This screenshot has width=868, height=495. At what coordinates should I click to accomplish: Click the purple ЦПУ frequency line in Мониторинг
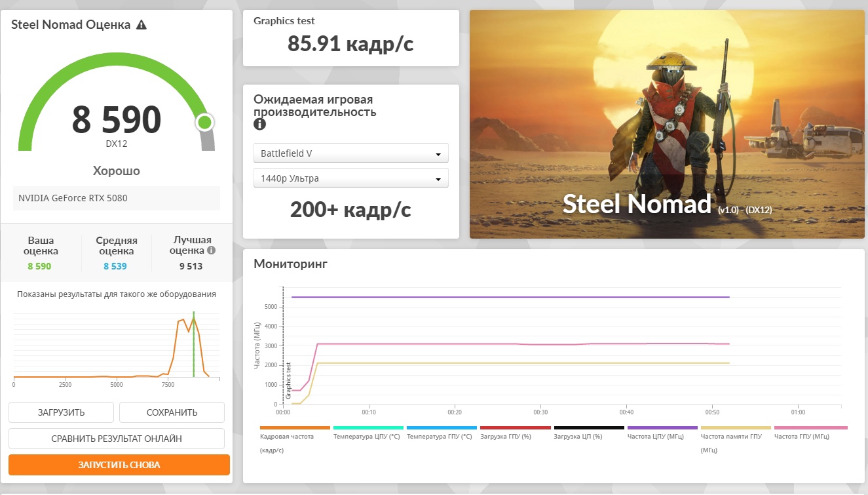click(x=510, y=297)
